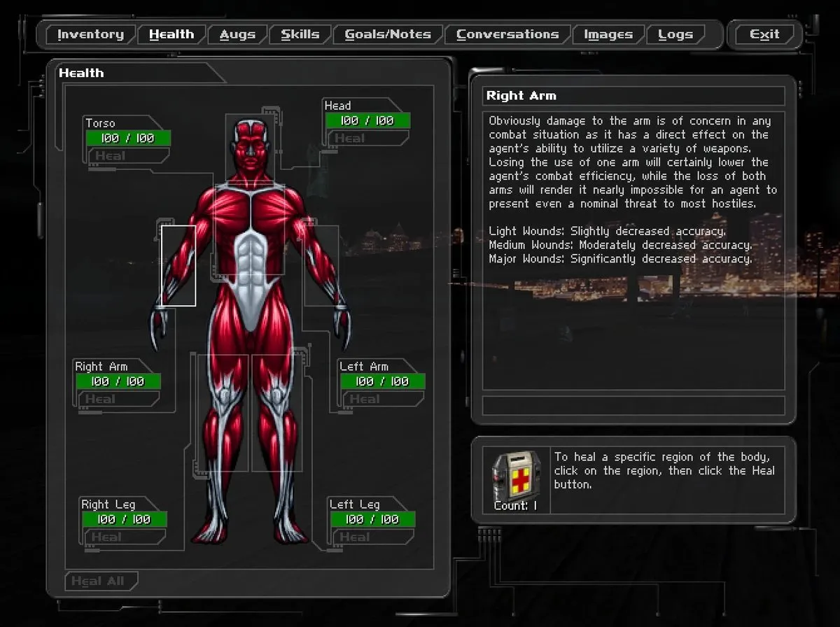840x627 pixels.
Task: Click the medkit icon
Action: coord(517,476)
